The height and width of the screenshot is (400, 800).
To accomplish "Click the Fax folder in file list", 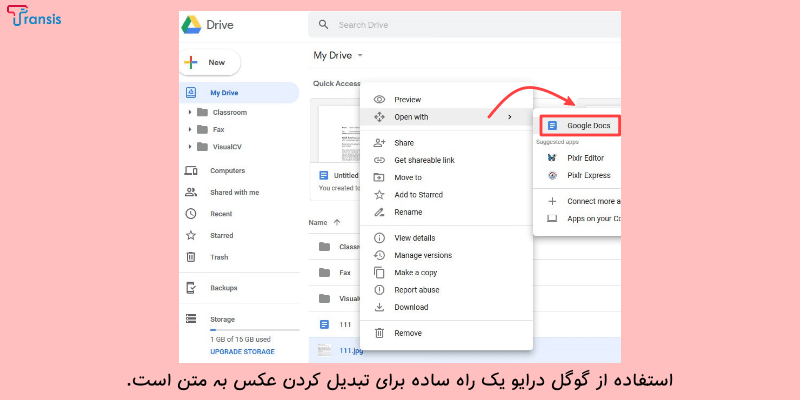I will click(x=334, y=272).
